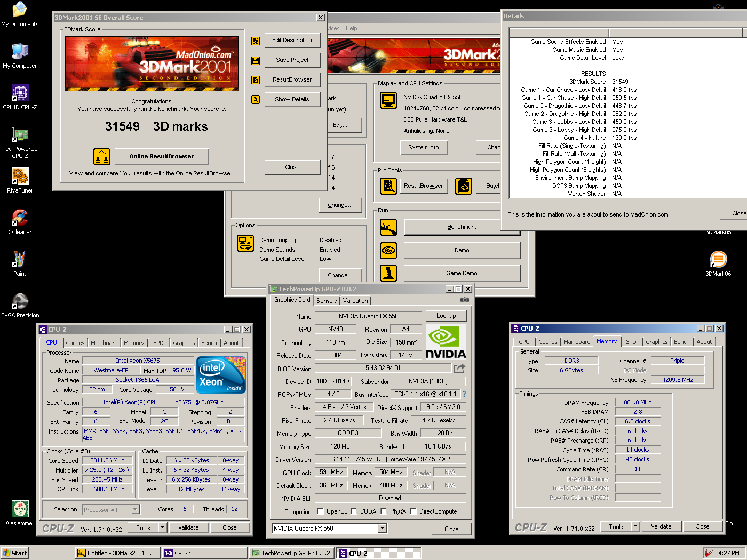Click Online ResultBrowser button
The width and height of the screenshot is (747, 560).
pos(162,156)
